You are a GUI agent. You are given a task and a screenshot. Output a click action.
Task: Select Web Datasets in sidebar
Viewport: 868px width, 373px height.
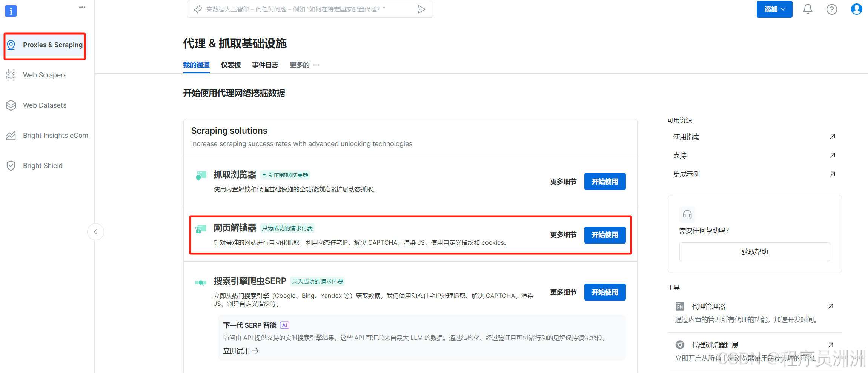(45, 105)
